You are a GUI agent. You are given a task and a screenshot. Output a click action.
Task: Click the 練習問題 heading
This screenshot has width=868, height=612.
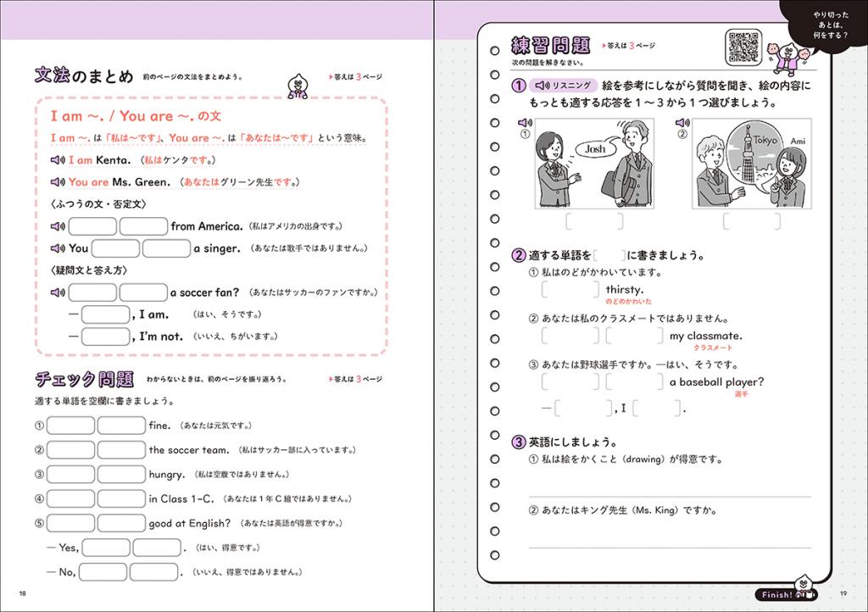click(551, 46)
